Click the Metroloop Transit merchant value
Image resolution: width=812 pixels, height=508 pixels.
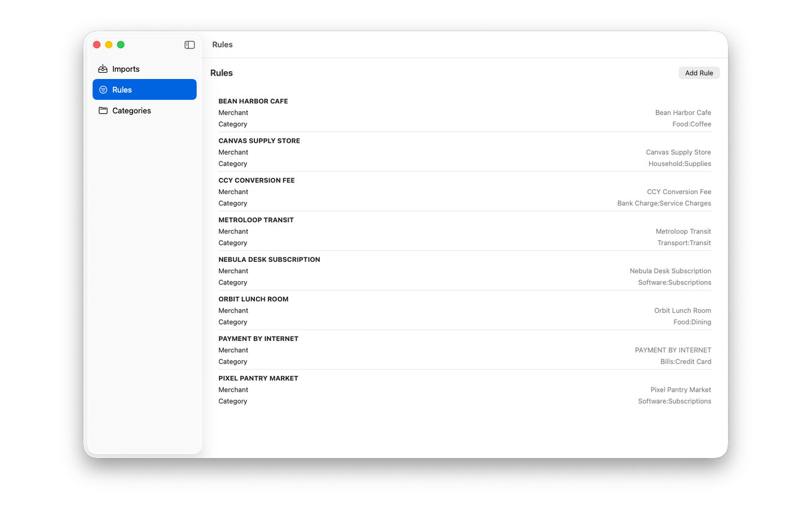(x=683, y=231)
